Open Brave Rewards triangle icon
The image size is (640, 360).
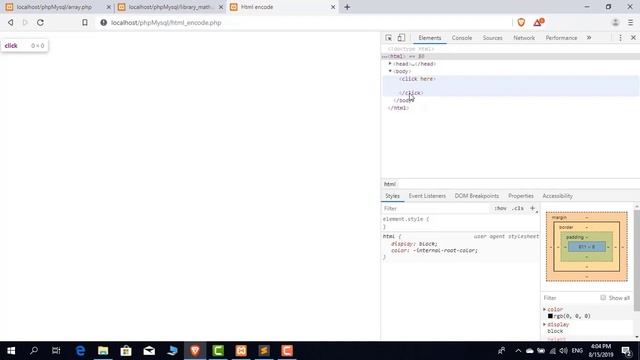(x=539, y=22)
